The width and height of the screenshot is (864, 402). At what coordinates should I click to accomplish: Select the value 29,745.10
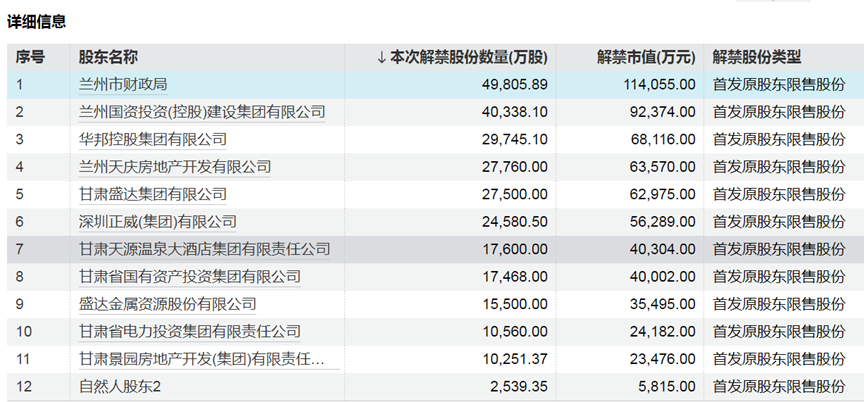click(x=514, y=139)
